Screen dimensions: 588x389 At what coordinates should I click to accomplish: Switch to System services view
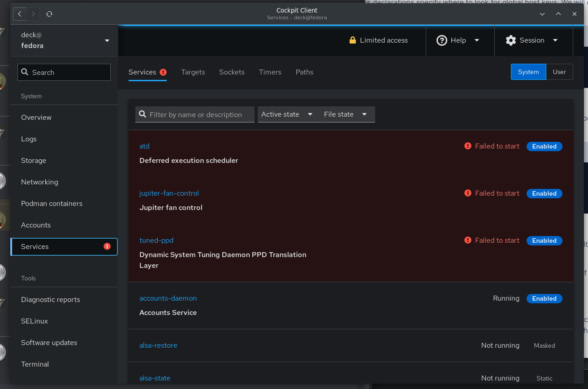click(528, 72)
